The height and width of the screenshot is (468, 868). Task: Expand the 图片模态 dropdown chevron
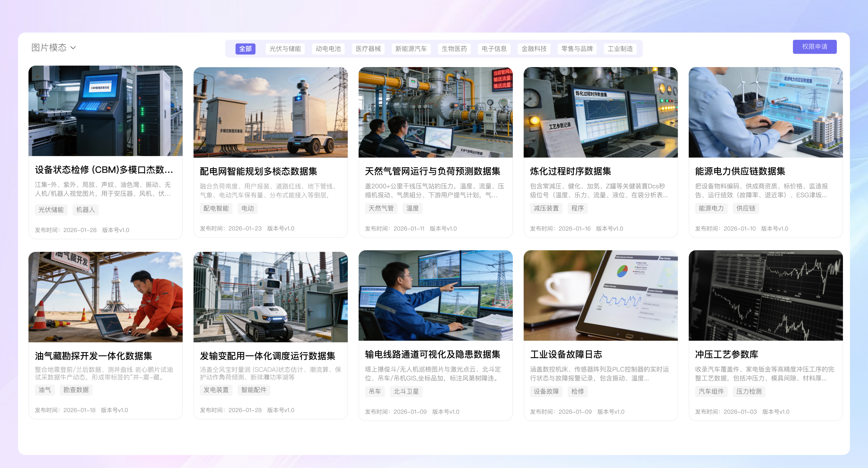click(x=73, y=48)
